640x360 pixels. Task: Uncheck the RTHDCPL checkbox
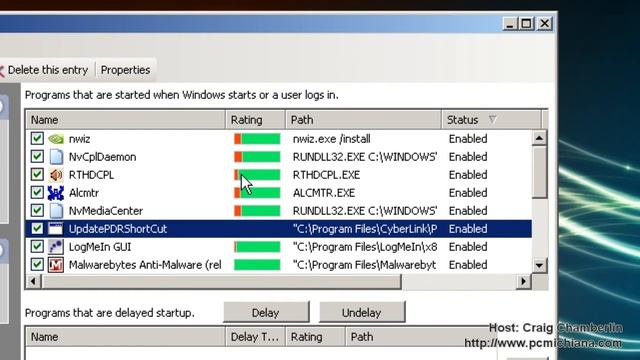37,174
